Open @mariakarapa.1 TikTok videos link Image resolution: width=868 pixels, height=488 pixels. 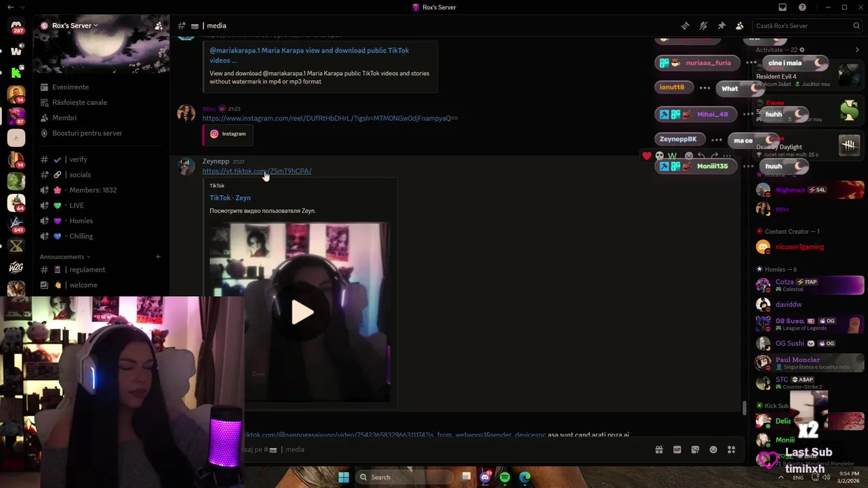pos(309,55)
